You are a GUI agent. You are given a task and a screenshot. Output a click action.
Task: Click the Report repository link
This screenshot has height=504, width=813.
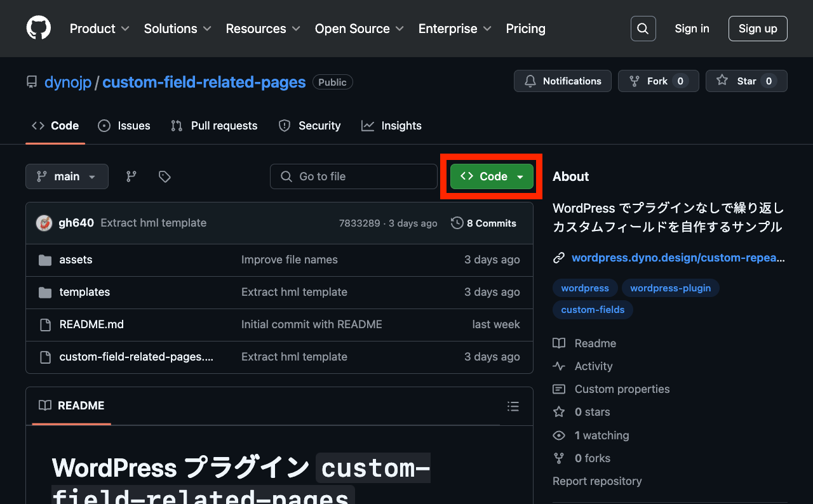tap(597, 481)
